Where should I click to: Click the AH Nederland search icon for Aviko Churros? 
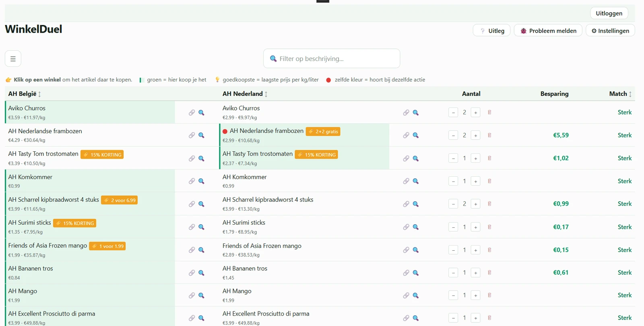click(416, 113)
